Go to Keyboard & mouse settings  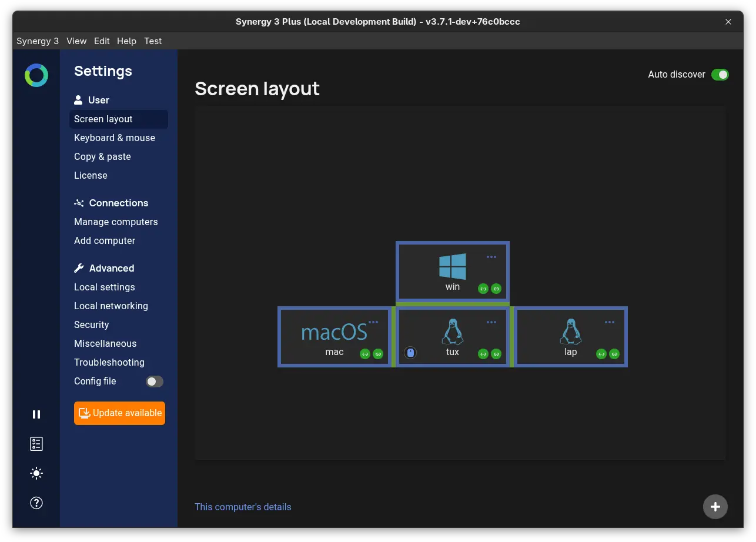115,138
